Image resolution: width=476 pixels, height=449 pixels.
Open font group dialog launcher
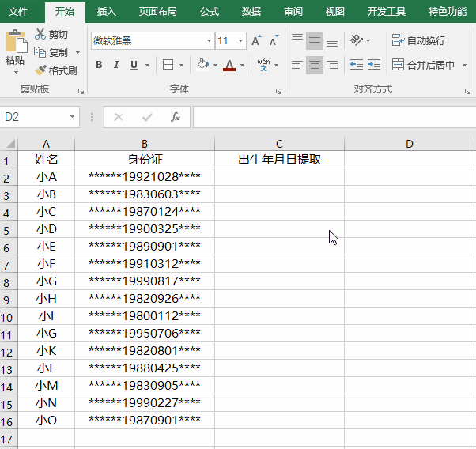pyautogui.click(x=278, y=91)
